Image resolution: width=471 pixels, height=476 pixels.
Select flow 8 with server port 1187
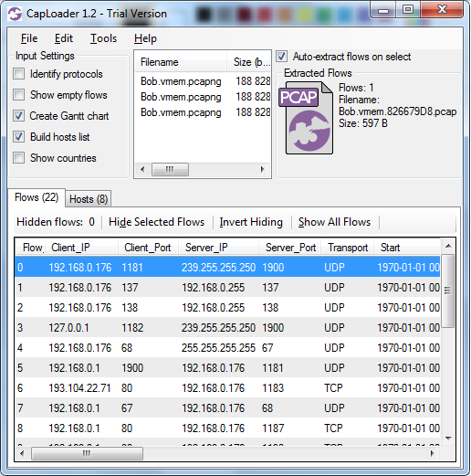pos(227,428)
